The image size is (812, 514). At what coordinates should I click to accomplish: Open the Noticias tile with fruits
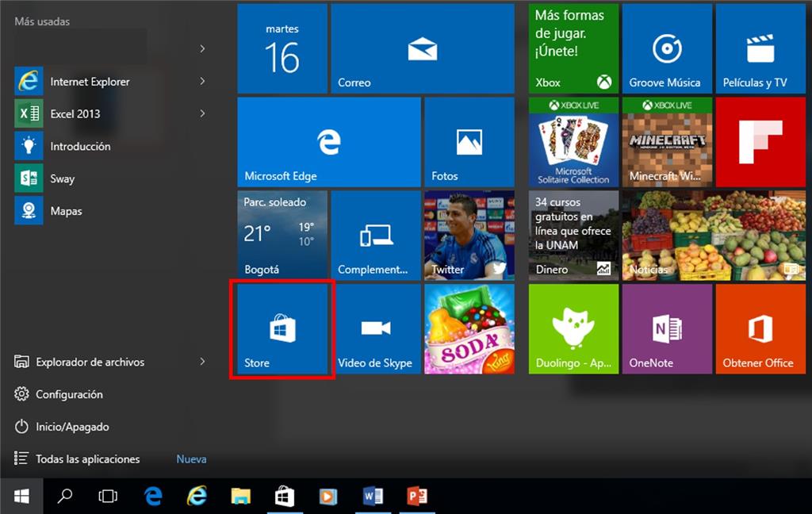pyautogui.click(x=714, y=236)
